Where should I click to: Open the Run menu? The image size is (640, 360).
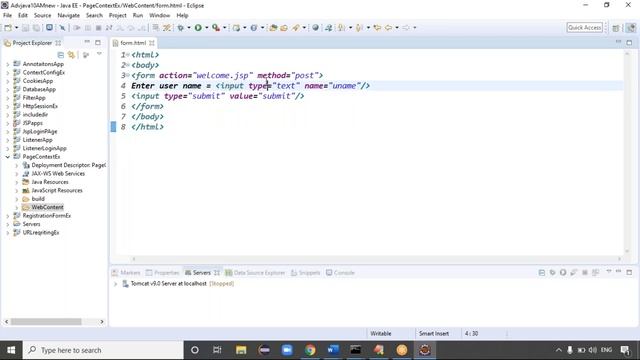coord(138,15)
